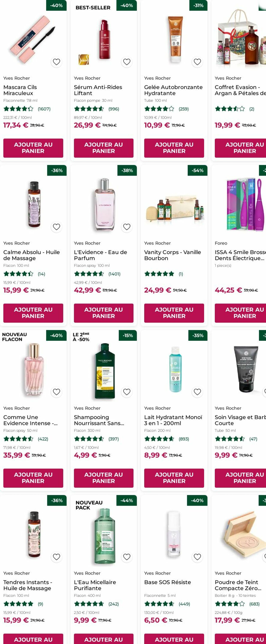Save Shampooing Nourrissant with heart icon
This screenshot has height=644, width=266.
[127, 392]
